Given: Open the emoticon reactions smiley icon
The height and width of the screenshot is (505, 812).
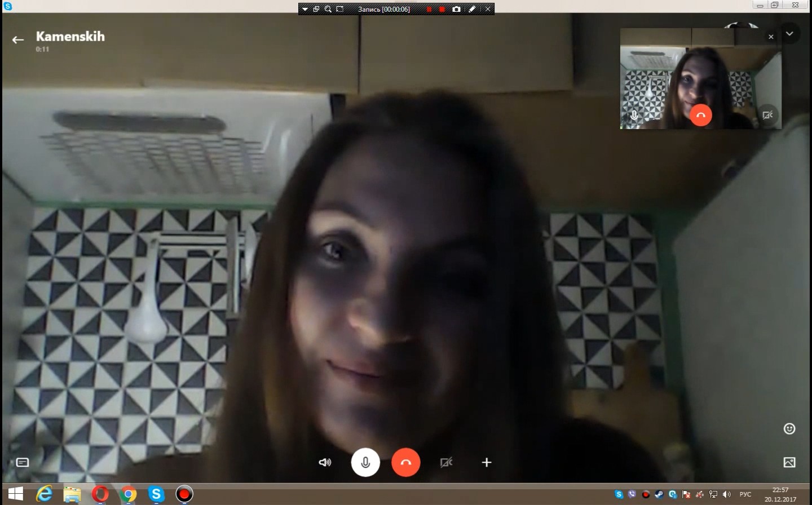Looking at the screenshot, I should click(789, 429).
